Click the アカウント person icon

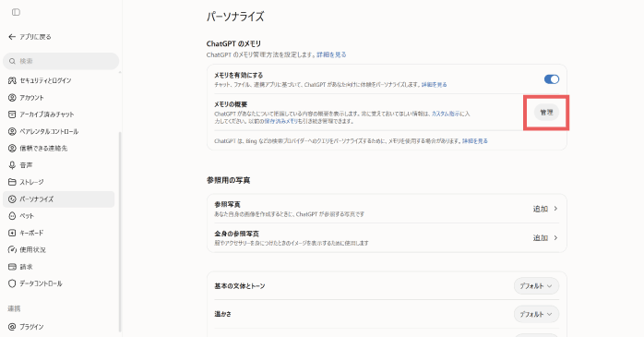coord(12,98)
